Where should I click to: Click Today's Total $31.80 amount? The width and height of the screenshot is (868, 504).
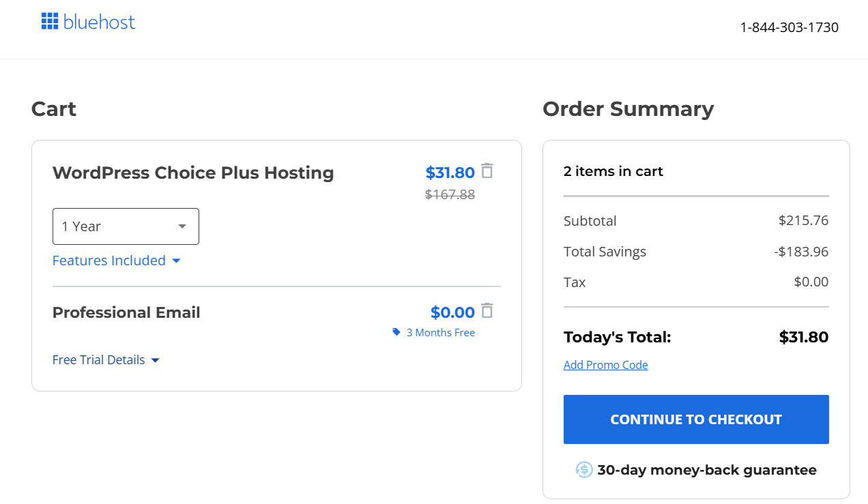coord(804,337)
